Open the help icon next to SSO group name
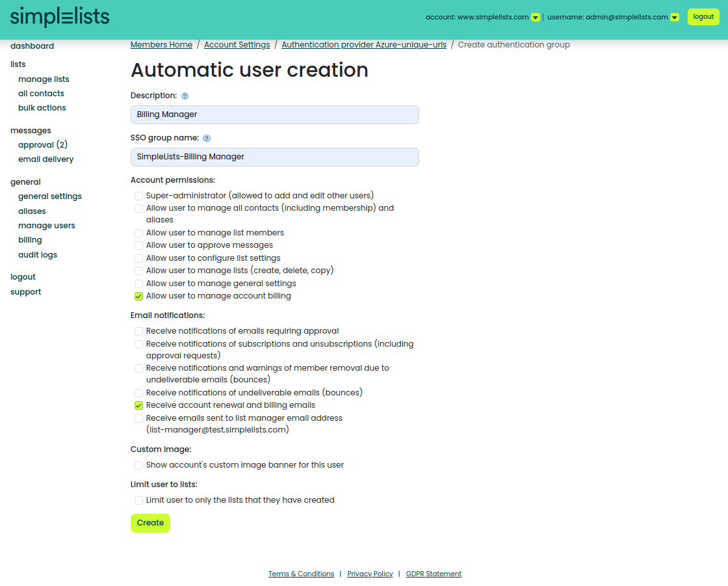Image resolution: width=728 pixels, height=586 pixels. tap(207, 139)
